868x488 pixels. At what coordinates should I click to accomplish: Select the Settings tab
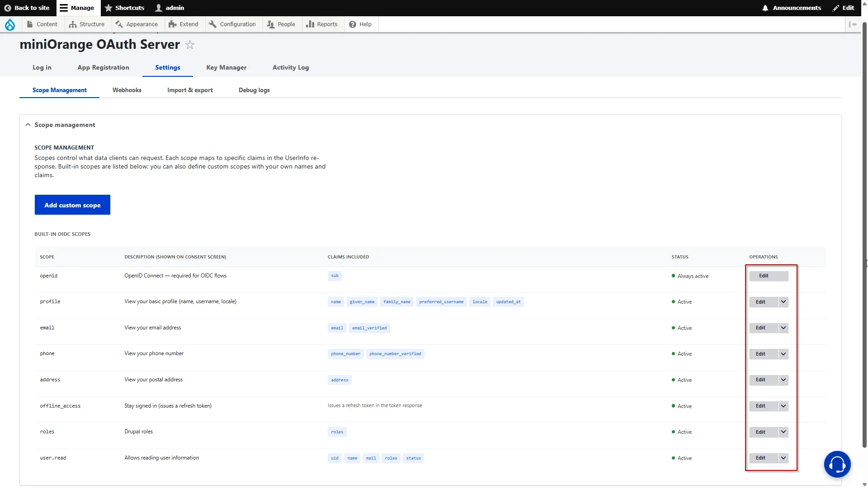coord(168,67)
